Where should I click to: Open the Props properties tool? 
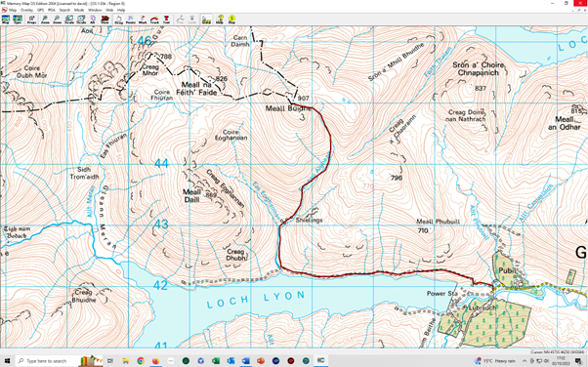(x=31, y=20)
